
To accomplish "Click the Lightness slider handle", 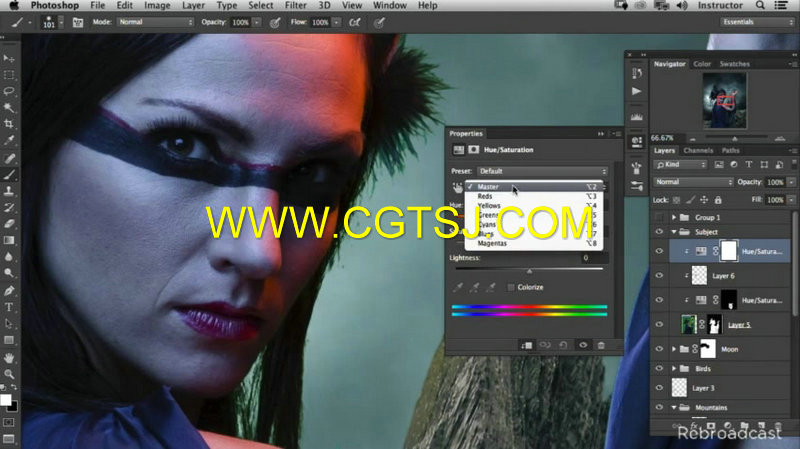I will click(530, 271).
